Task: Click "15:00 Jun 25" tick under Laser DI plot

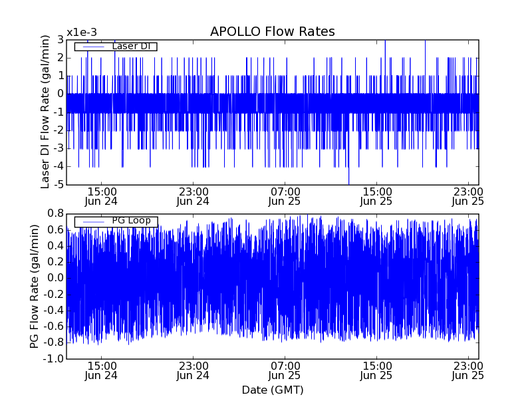Action: (376, 197)
